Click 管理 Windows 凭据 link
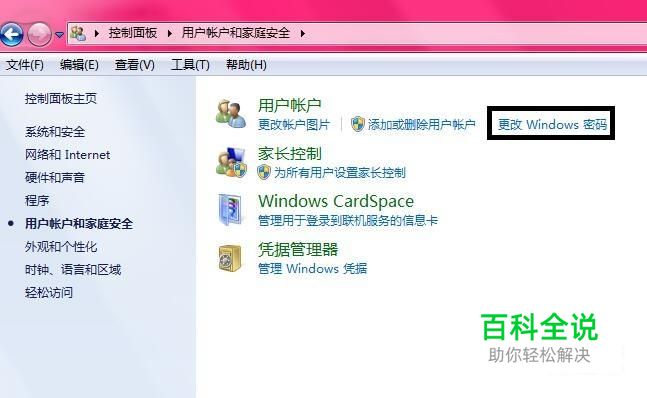This screenshot has width=647, height=398. (x=312, y=268)
